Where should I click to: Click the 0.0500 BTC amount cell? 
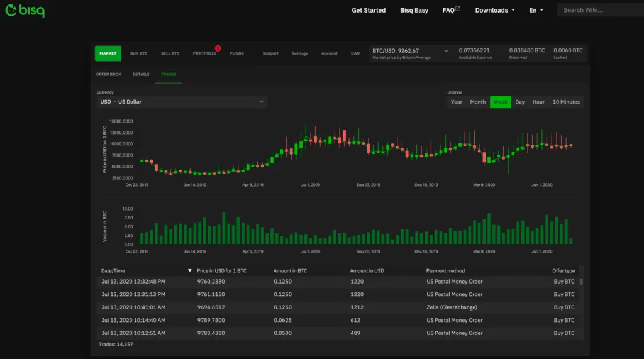tap(283, 333)
